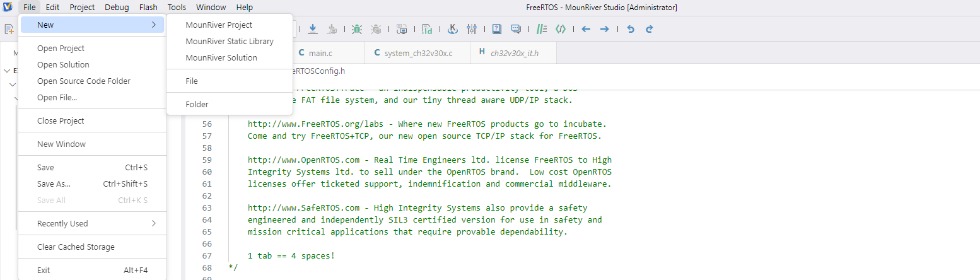980x280 pixels.
Task: Switch to the system_ch32v30x.c tab
Action: pos(416,53)
